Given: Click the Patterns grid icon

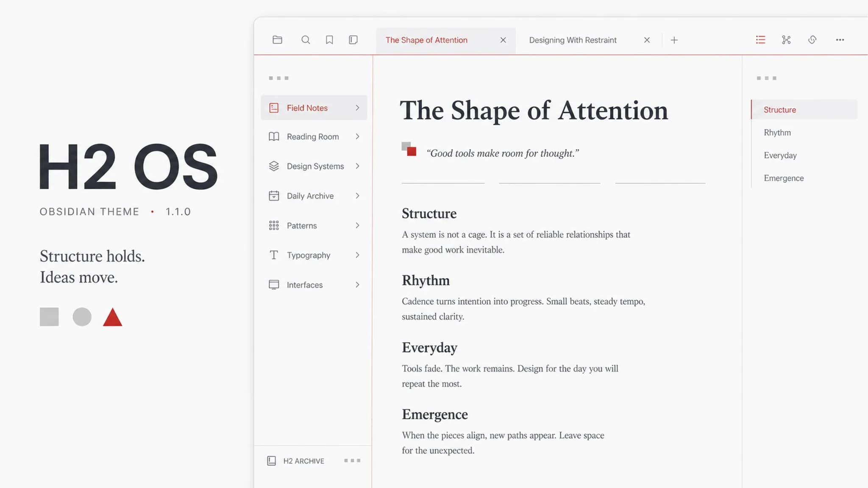Looking at the screenshot, I should coord(274,225).
